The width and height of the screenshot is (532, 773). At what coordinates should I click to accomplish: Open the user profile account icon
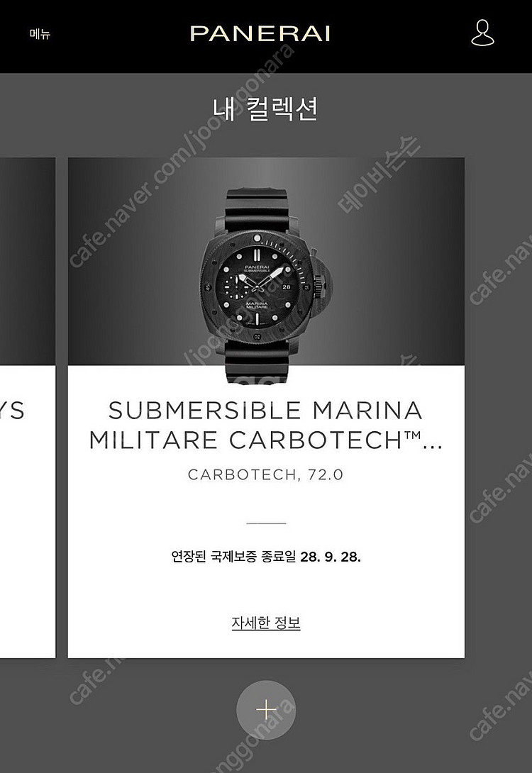(x=482, y=33)
